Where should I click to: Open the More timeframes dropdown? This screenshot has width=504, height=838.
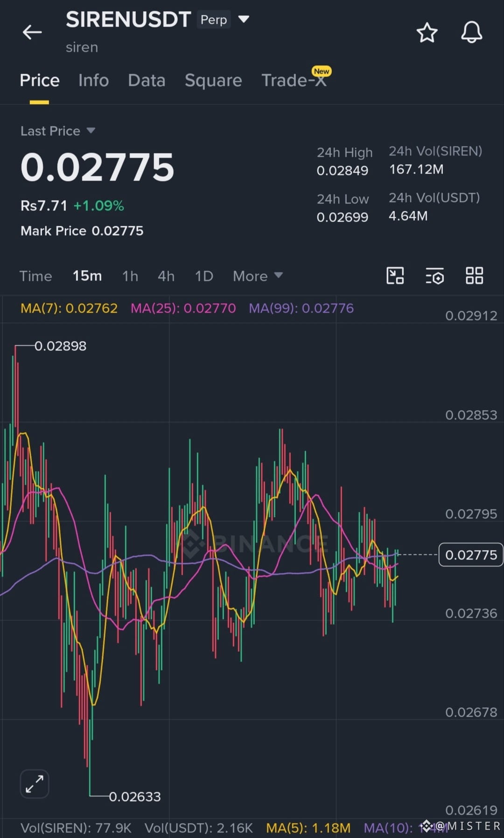pos(258,276)
